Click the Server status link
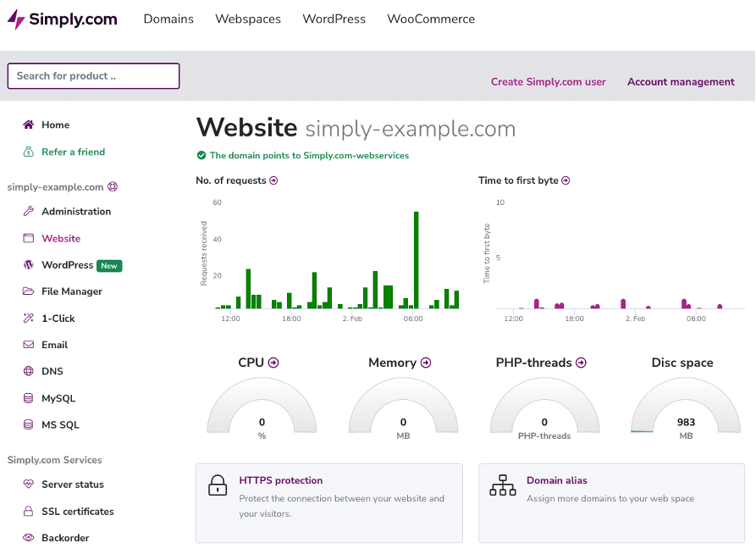756x554 pixels. 72,485
